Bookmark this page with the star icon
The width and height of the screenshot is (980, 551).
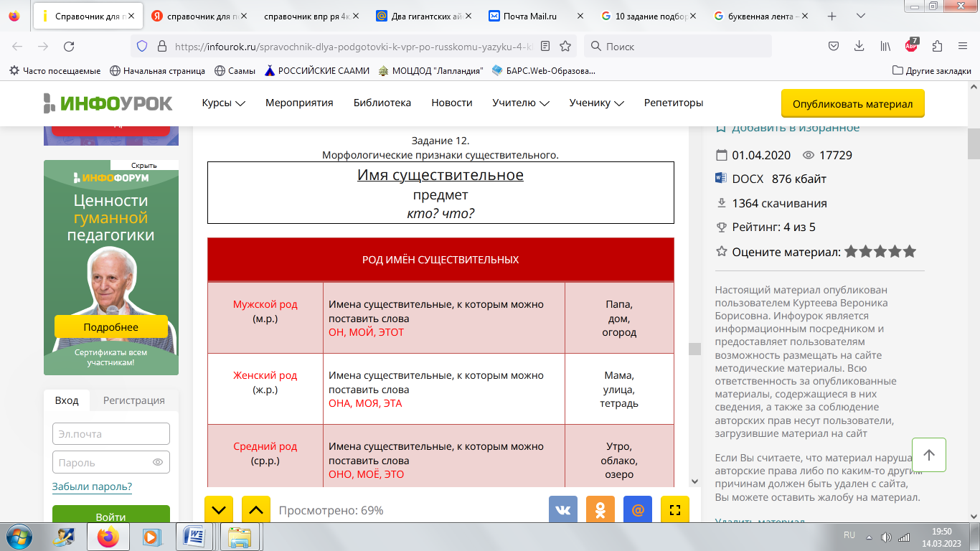pos(565,46)
